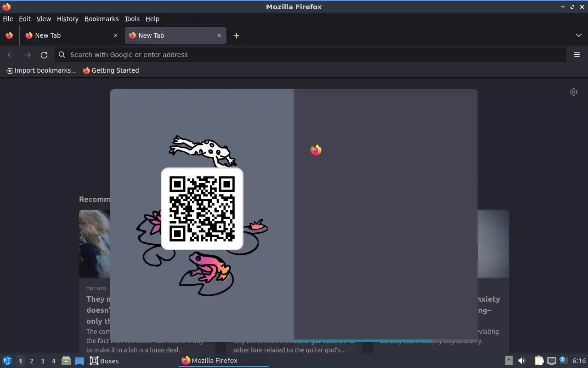Close the first New Tab

tap(116, 35)
